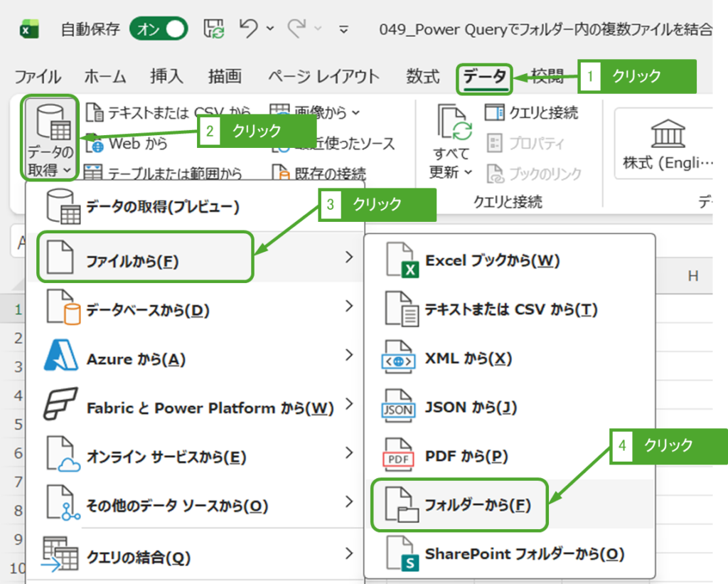728x584 pixels.
Task: Toggle the 自動保存 AutoSave switch
Action: click(x=158, y=29)
